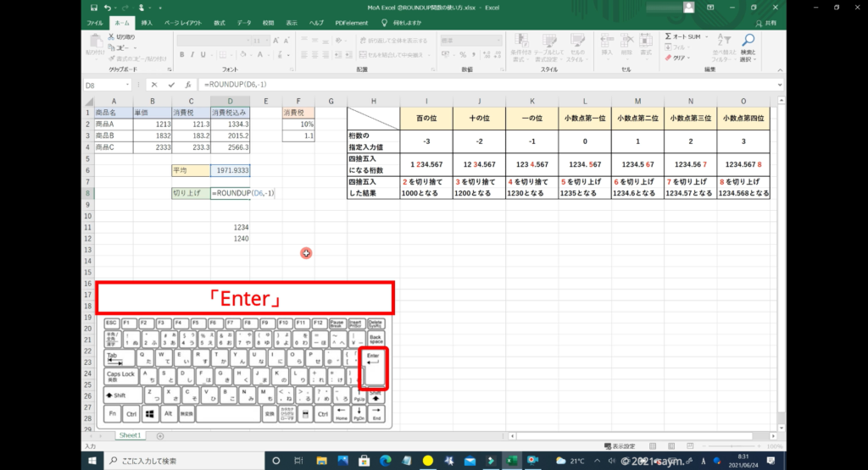Click the Save icon in quick access toolbar

coord(92,7)
